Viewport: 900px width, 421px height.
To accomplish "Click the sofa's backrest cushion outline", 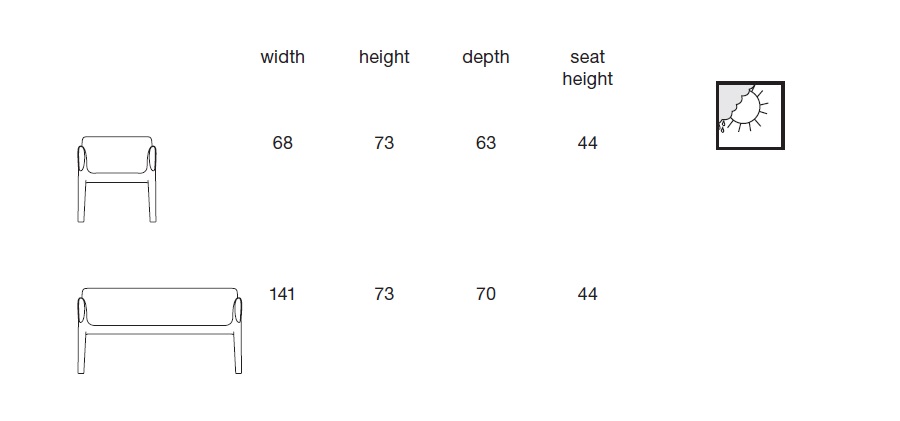I will tap(160, 307).
